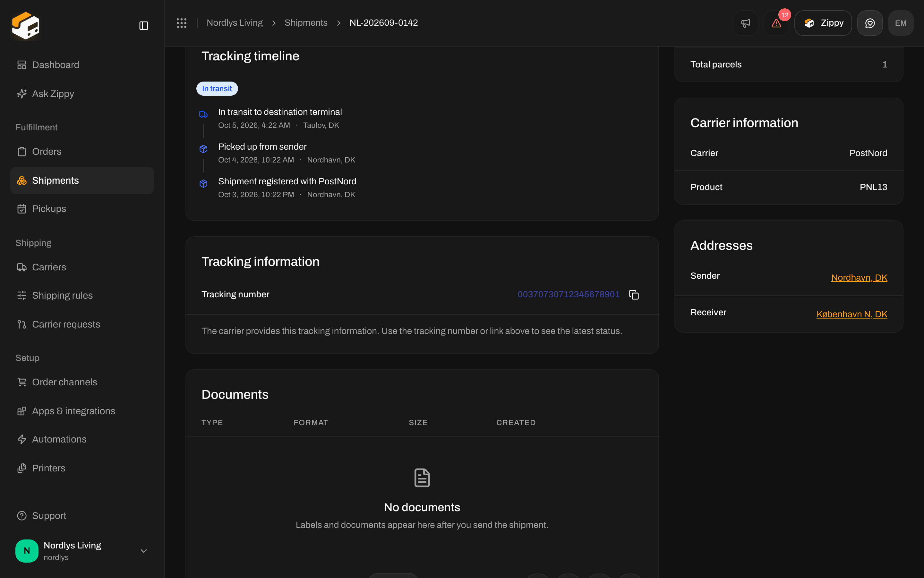Select Shipments in the sidebar
This screenshot has width=924, height=578.
82,180
